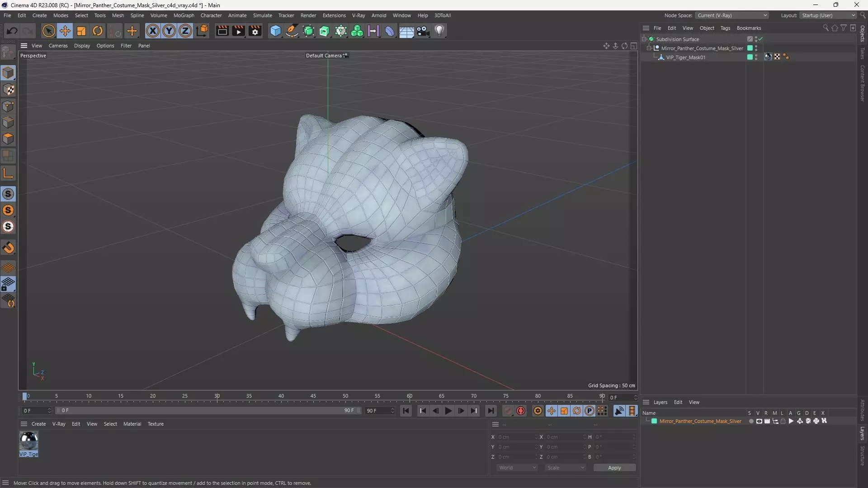
Task: Toggle Subdivision Surface enable checkmark
Action: pos(760,39)
